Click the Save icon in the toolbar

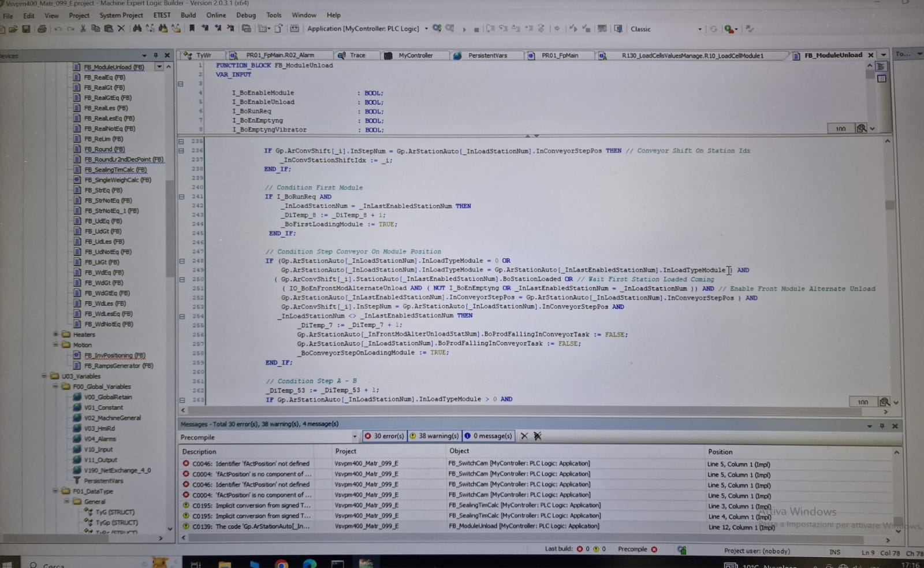(26, 29)
